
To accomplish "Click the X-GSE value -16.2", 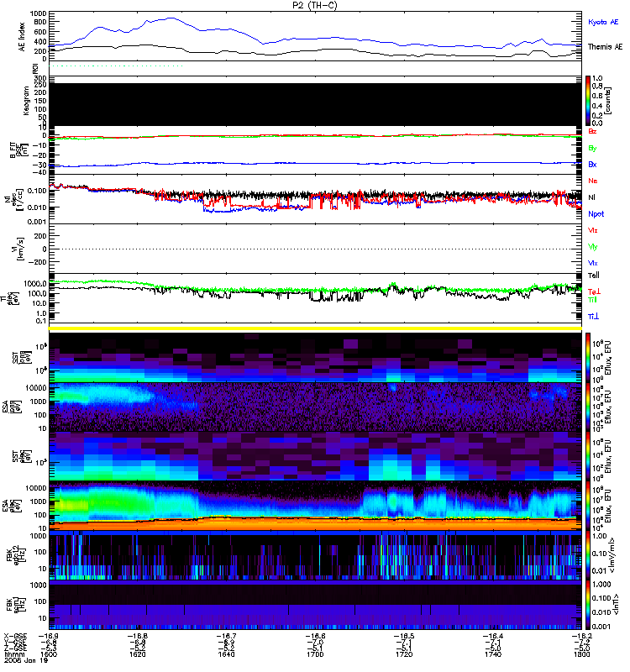I will [x=581, y=636].
